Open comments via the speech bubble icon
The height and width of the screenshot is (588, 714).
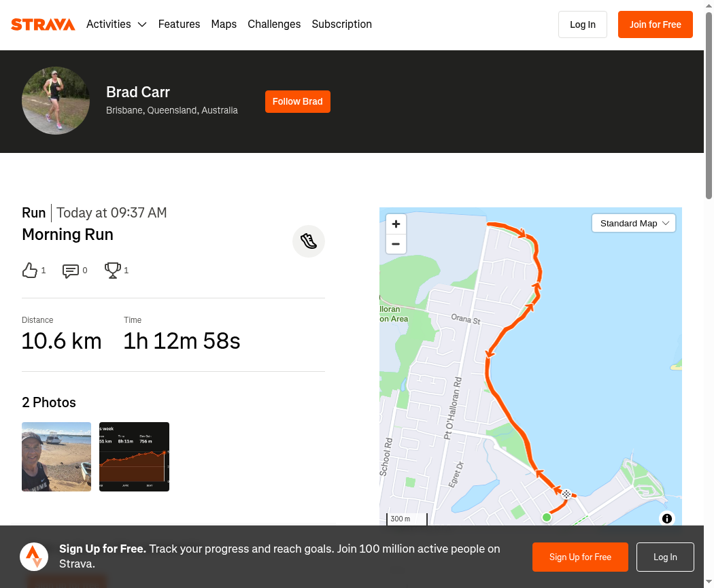(71, 271)
